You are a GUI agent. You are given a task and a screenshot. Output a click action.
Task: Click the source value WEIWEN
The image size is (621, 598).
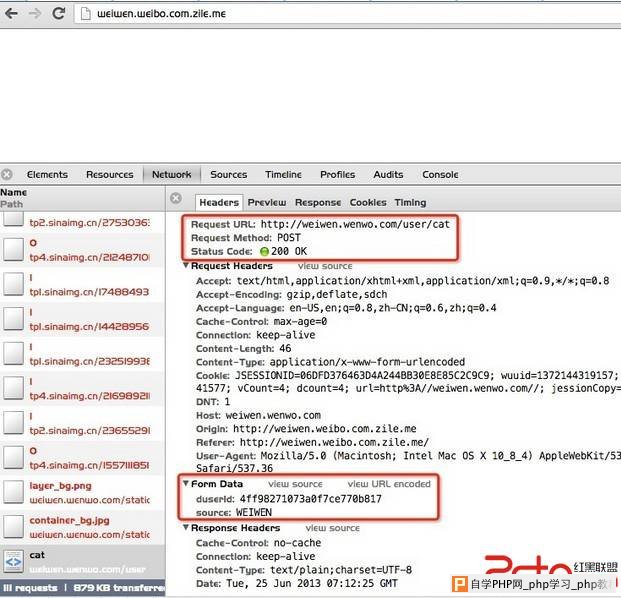pyautogui.click(x=254, y=512)
